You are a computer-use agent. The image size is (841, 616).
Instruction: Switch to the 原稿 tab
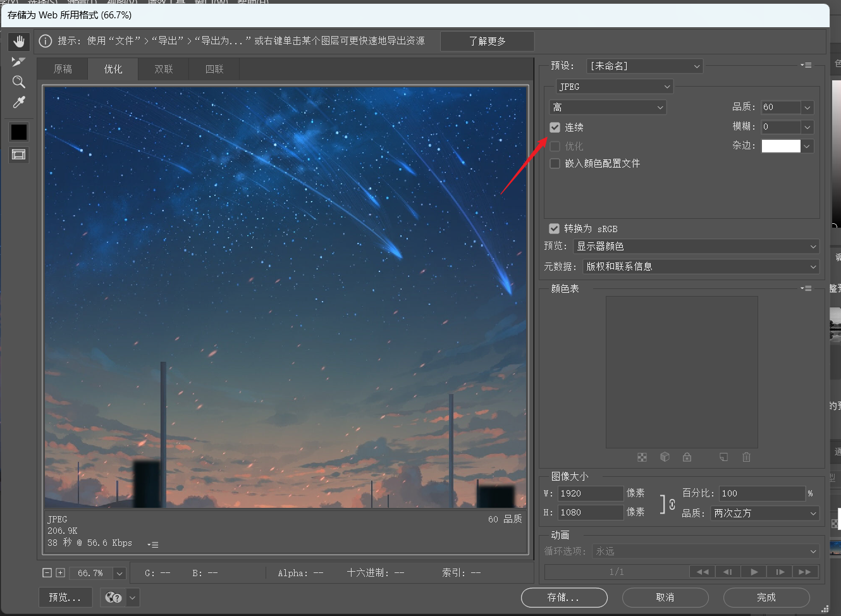63,70
